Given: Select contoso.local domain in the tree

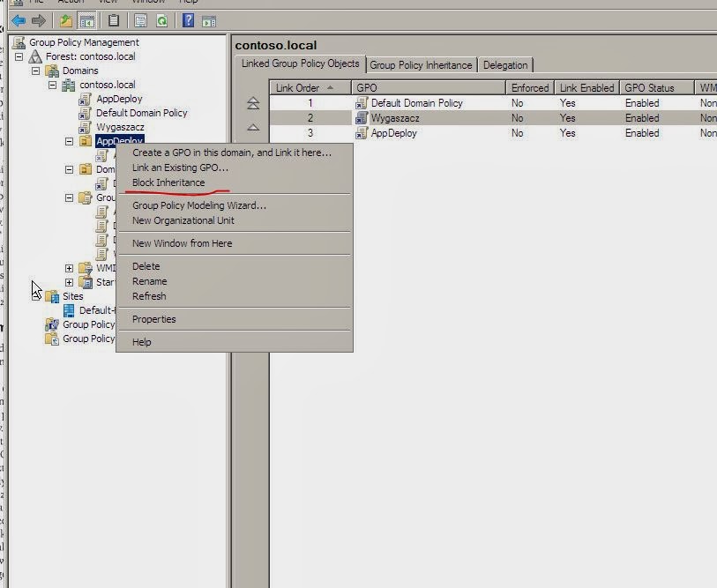Looking at the screenshot, I should pos(107,85).
